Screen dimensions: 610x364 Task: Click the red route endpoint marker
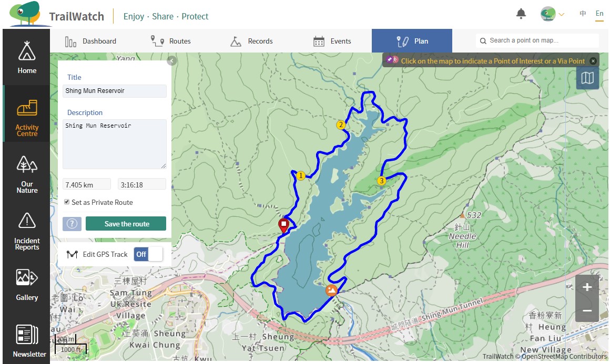tap(283, 225)
